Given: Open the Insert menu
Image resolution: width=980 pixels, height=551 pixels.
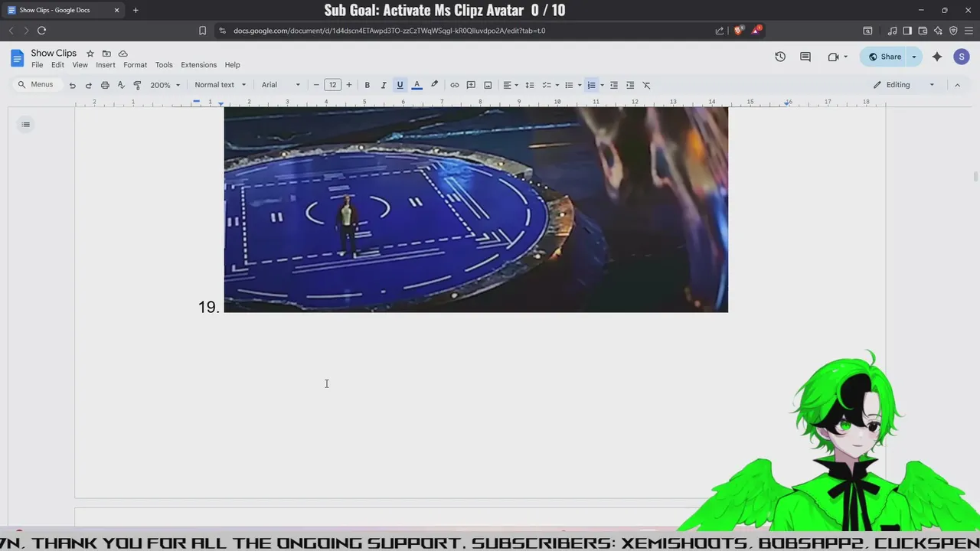Looking at the screenshot, I should (106, 65).
